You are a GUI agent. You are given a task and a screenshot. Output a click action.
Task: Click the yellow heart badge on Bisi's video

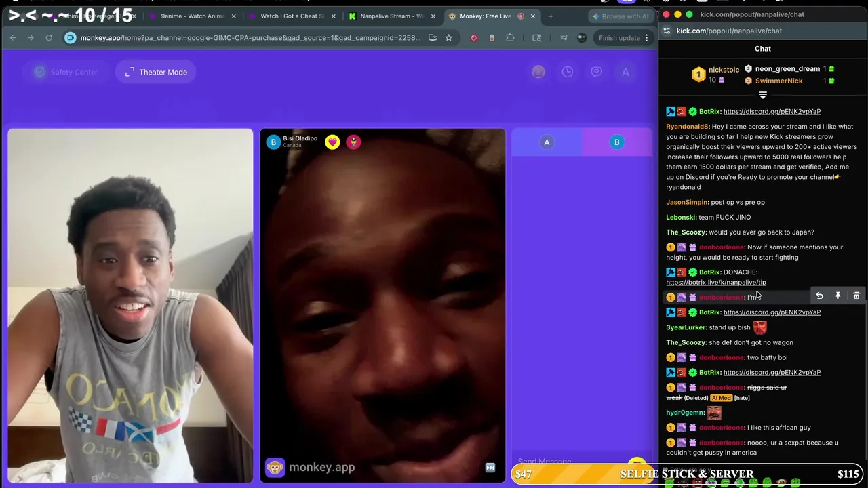pyautogui.click(x=332, y=142)
